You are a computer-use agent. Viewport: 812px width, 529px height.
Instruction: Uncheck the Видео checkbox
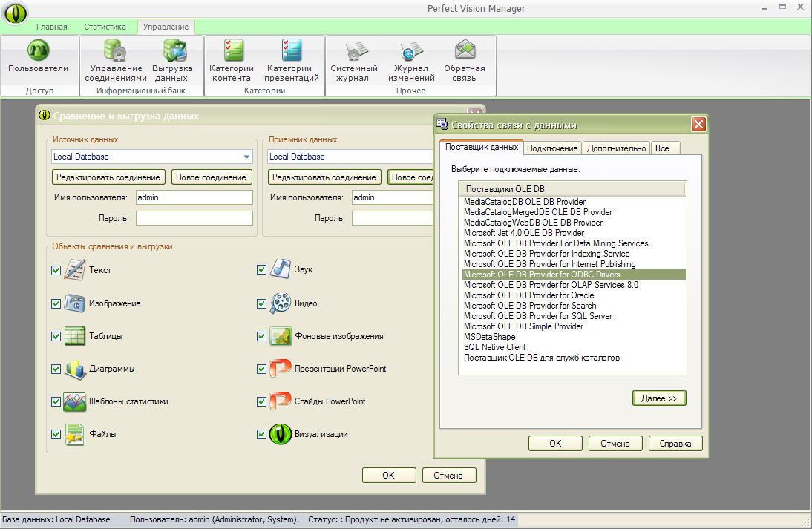[261, 304]
